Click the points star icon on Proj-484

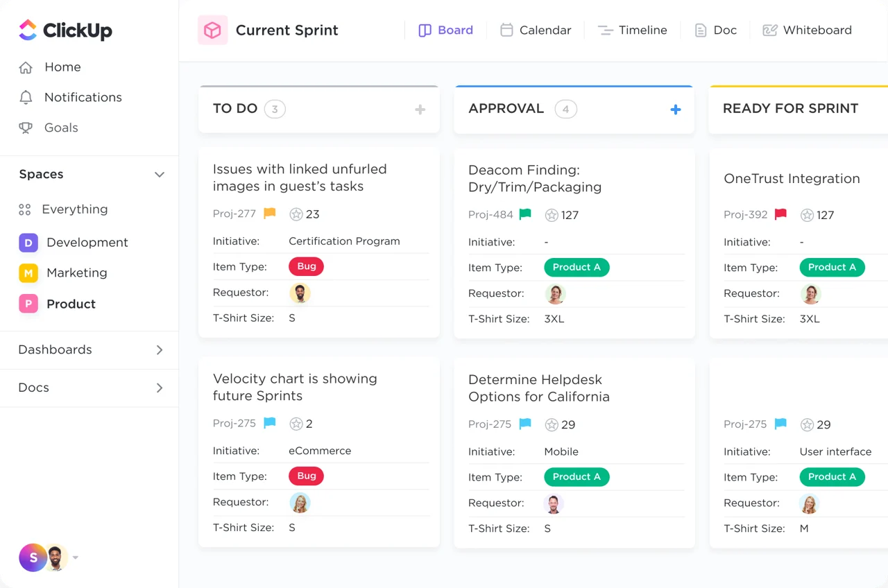(x=552, y=215)
